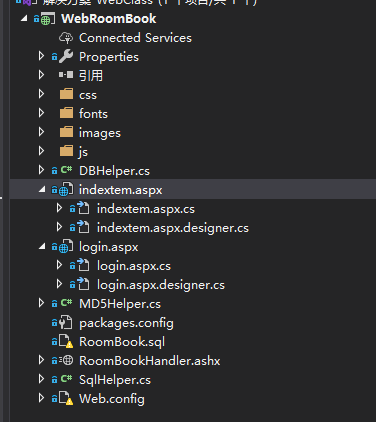Screen dimensions: 376x422
Task: Click the 引用 references icon
Action: pos(66,75)
